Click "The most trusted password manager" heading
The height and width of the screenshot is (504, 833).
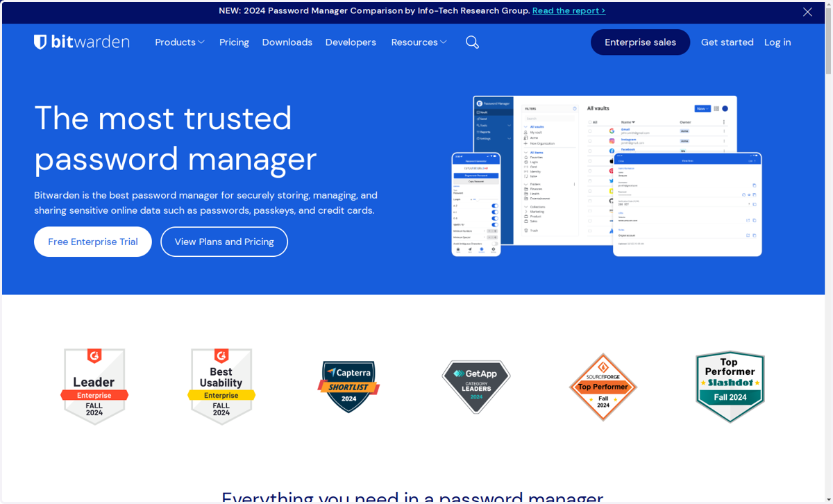[x=176, y=138]
